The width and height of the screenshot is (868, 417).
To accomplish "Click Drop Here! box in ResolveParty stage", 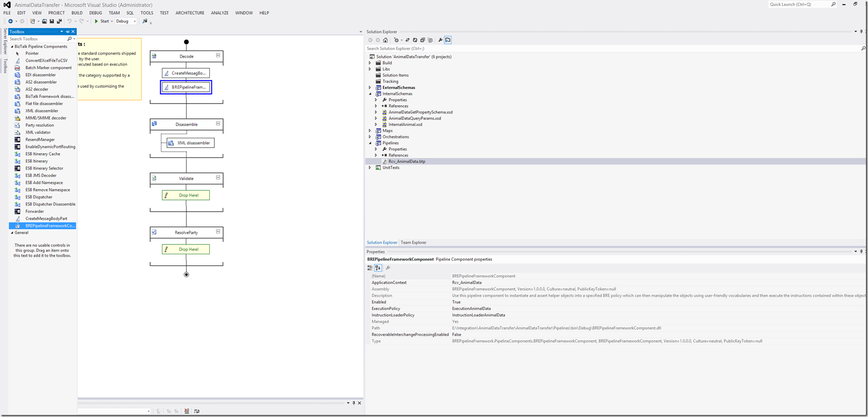I will 186,249.
